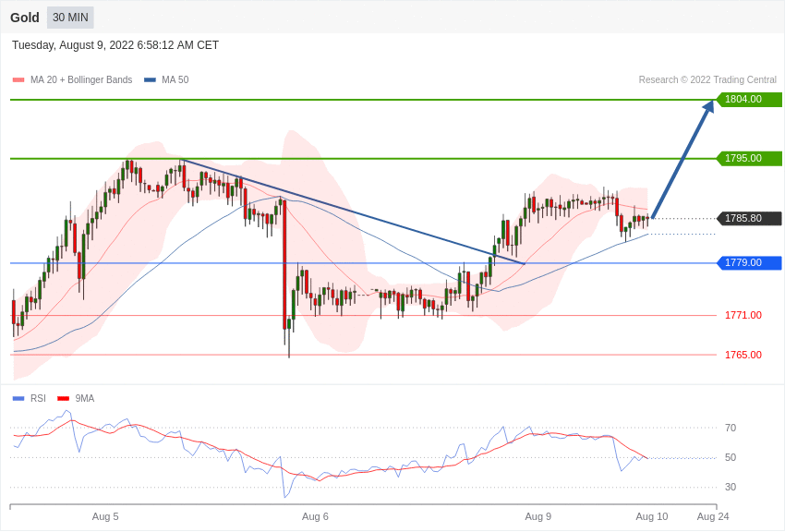The image size is (785, 532).
Task: Click the green 1795.00 resistance price tag
Action: pos(750,158)
